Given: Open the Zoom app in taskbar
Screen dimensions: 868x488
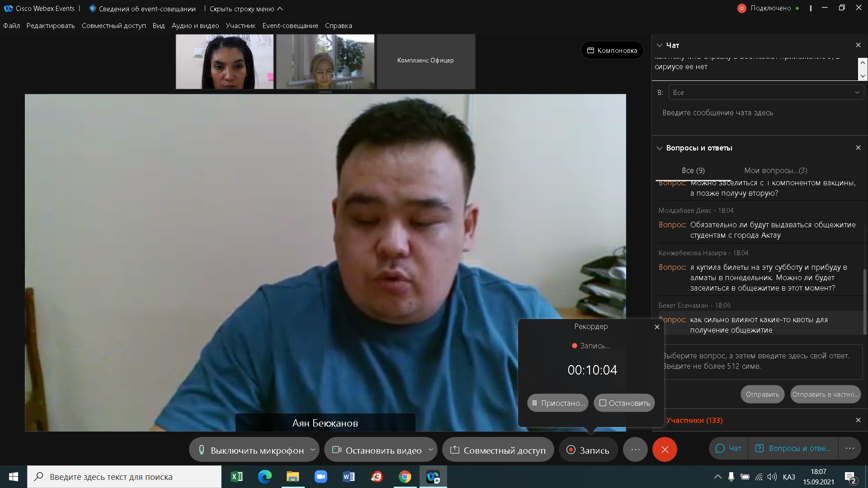Looking at the screenshot, I should click(x=321, y=477).
